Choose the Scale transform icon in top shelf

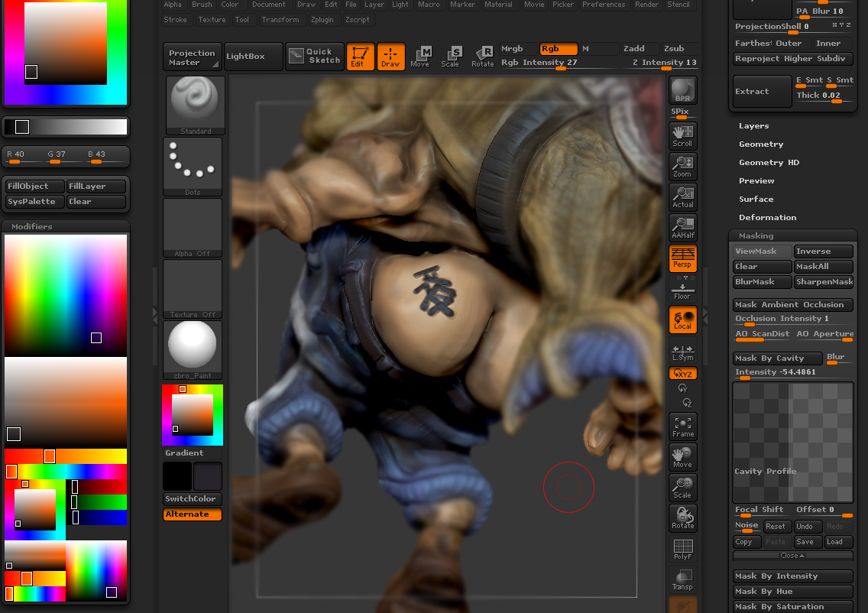point(450,57)
